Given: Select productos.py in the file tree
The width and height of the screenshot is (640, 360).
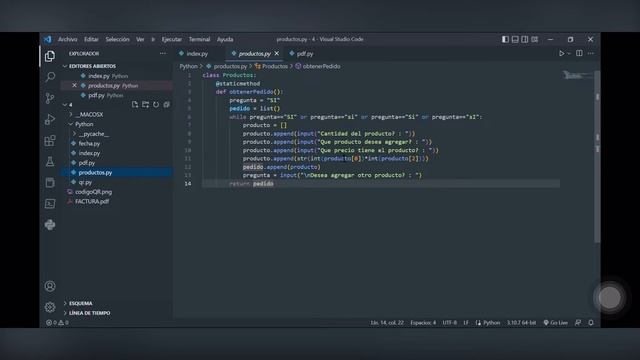Looking at the screenshot, I should point(95,173).
